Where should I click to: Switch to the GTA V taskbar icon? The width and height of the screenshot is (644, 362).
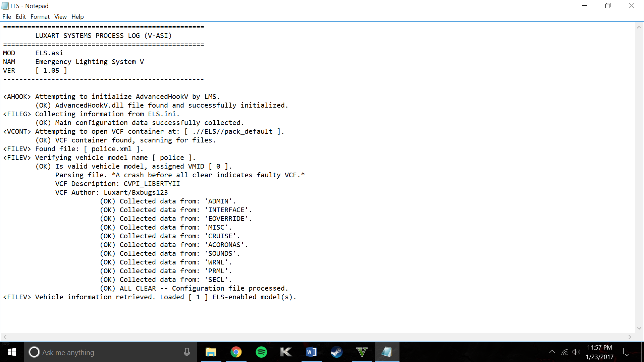[362, 352]
